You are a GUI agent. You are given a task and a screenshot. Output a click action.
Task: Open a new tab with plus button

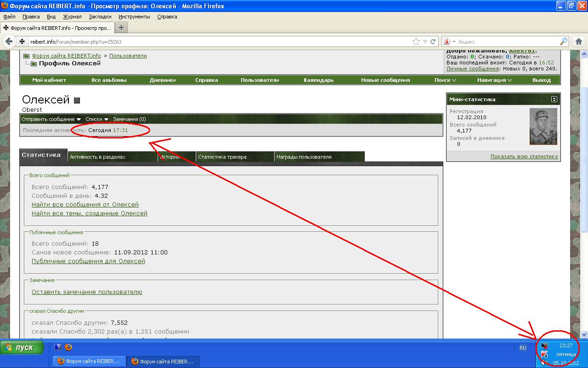[121, 28]
